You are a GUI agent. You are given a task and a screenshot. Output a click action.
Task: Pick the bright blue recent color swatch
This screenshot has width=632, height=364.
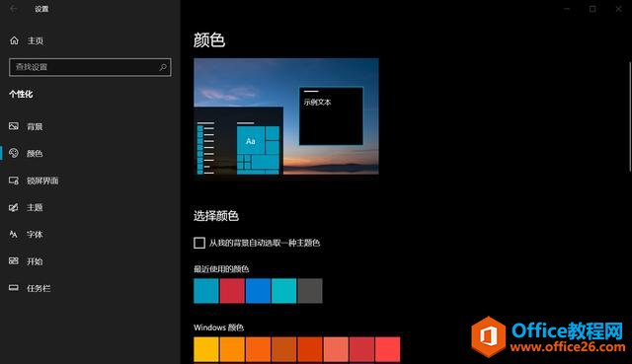(x=258, y=291)
